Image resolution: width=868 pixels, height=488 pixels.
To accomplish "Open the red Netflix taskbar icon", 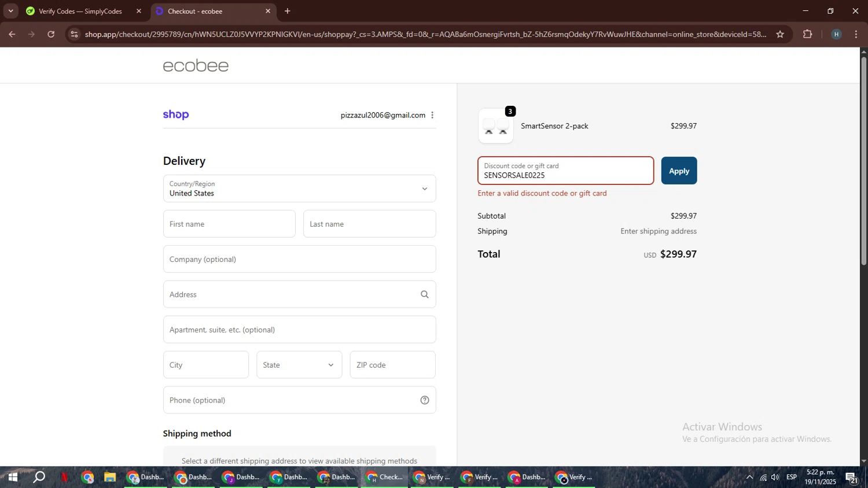I will click(x=64, y=478).
